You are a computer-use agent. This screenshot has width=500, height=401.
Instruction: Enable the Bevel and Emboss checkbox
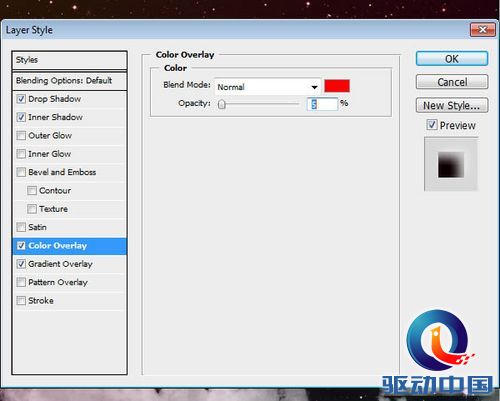click(21, 172)
